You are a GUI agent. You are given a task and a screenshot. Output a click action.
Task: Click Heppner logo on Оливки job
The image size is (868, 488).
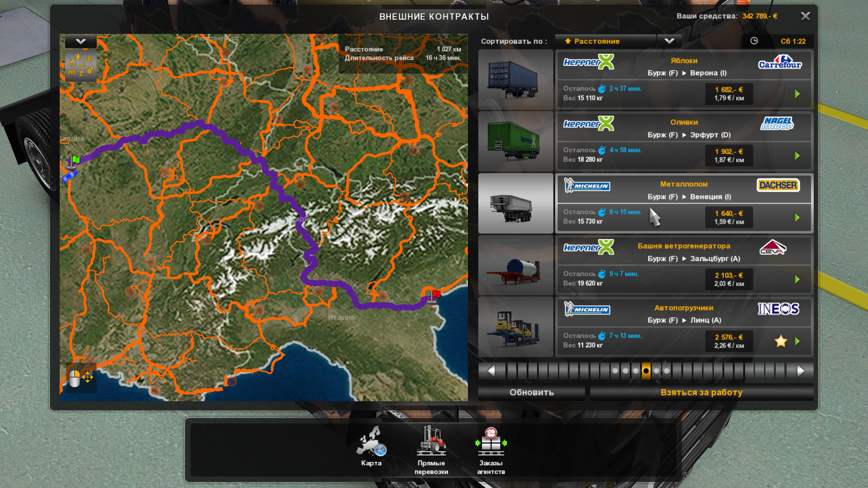[589, 124]
